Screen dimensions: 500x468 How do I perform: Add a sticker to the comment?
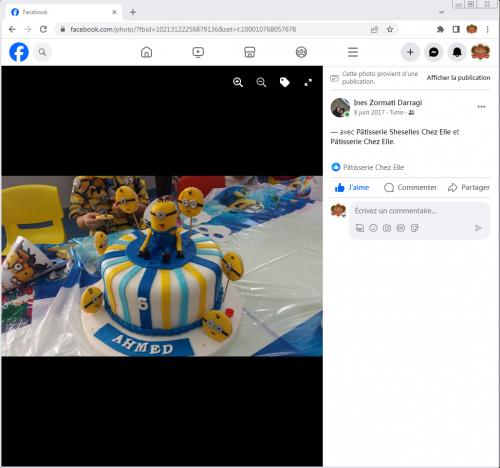(x=414, y=228)
